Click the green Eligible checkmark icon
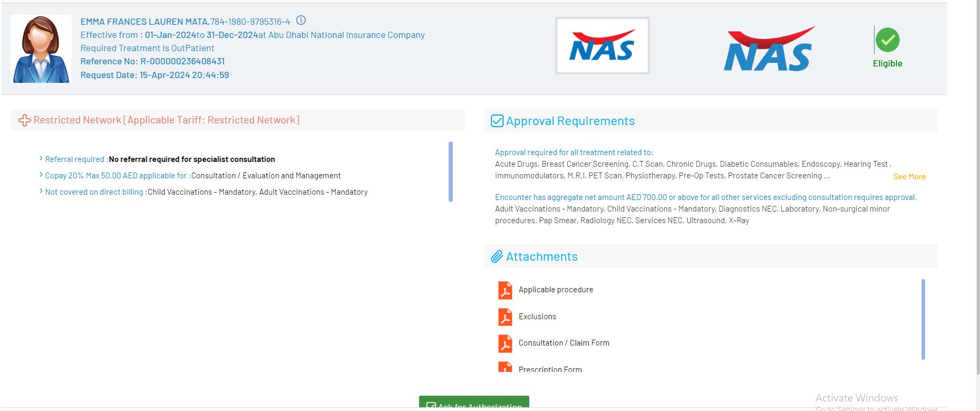 pyautogui.click(x=888, y=40)
